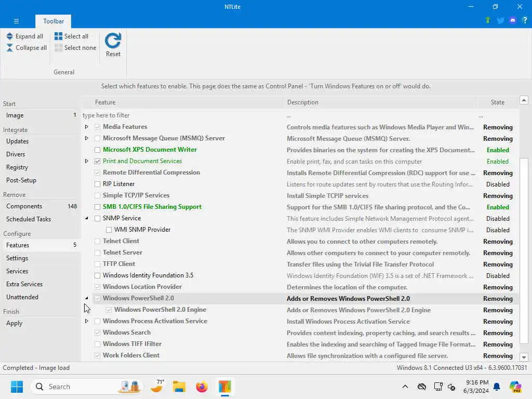The height and width of the screenshot is (399, 532).
Task: Select the TFTP Client row
Action: [300, 264]
